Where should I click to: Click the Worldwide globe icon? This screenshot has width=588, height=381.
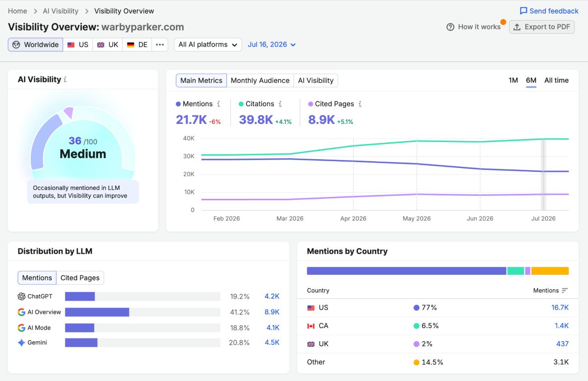pos(16,45)
